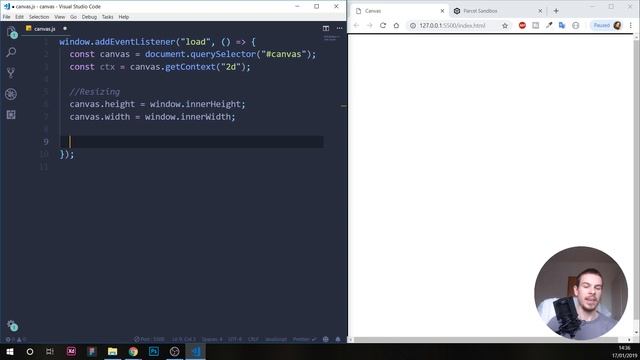Open a new Chrome tab
Screen dimensions: 640x360
[556, 11]
